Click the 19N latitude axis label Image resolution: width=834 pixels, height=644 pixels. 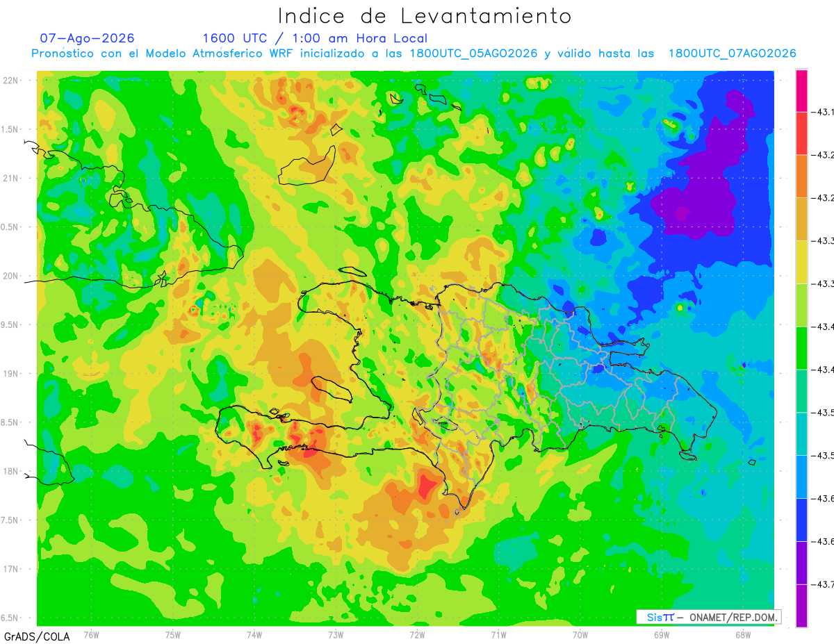tap(12, 373)
